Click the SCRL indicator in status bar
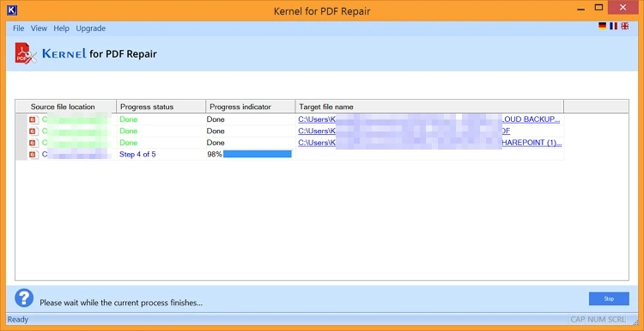644x331 pixels. point(617,320)
